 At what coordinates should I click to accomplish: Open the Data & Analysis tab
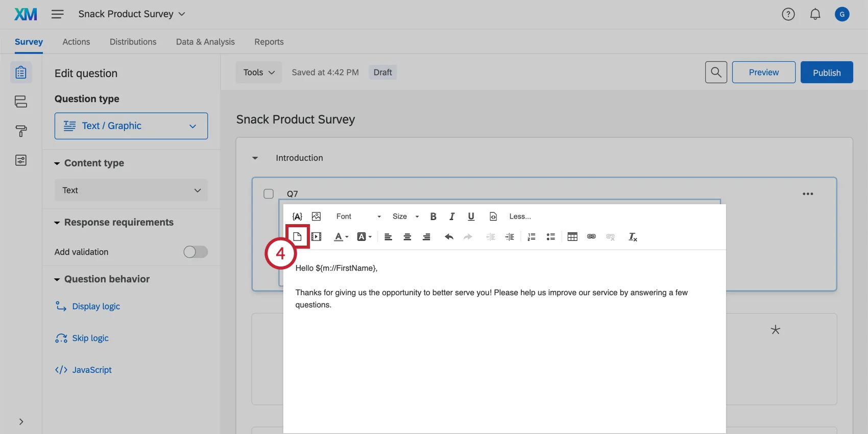tap(205, 42)
